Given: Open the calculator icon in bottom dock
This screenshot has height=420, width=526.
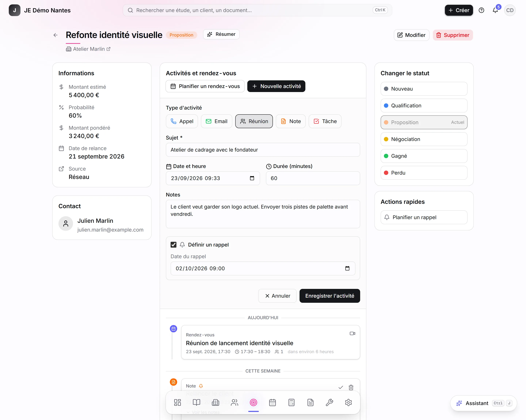Looking at the screenshot, I should point(291,402).
